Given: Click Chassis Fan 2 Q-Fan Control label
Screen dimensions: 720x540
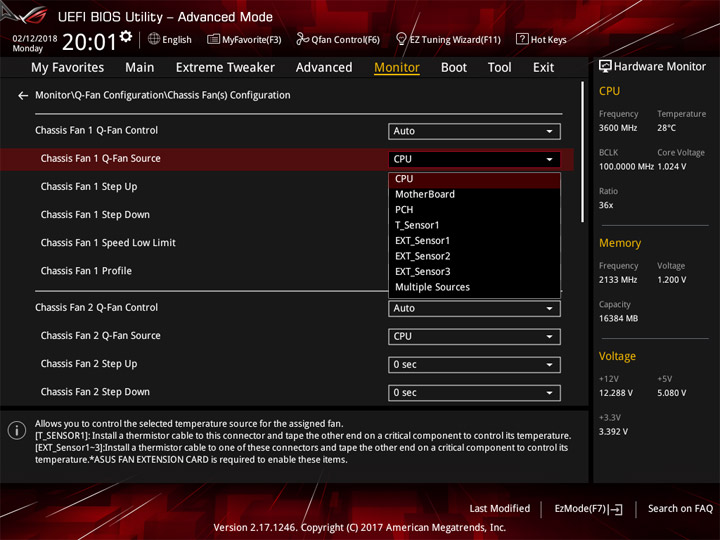Looking at the screenshot, I should click(96, 308).
